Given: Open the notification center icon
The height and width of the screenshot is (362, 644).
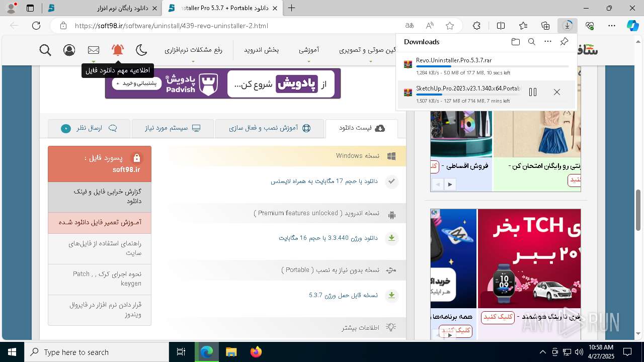Looking at the screenshot, I should click(627, 352).
